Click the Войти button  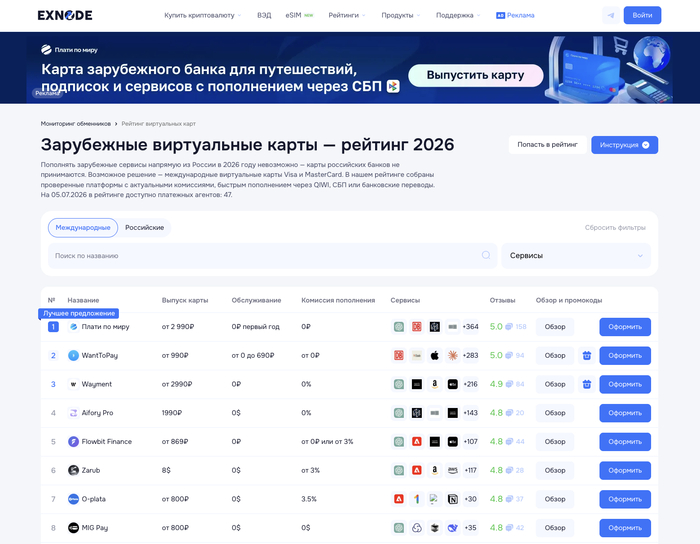pos(642,15)
